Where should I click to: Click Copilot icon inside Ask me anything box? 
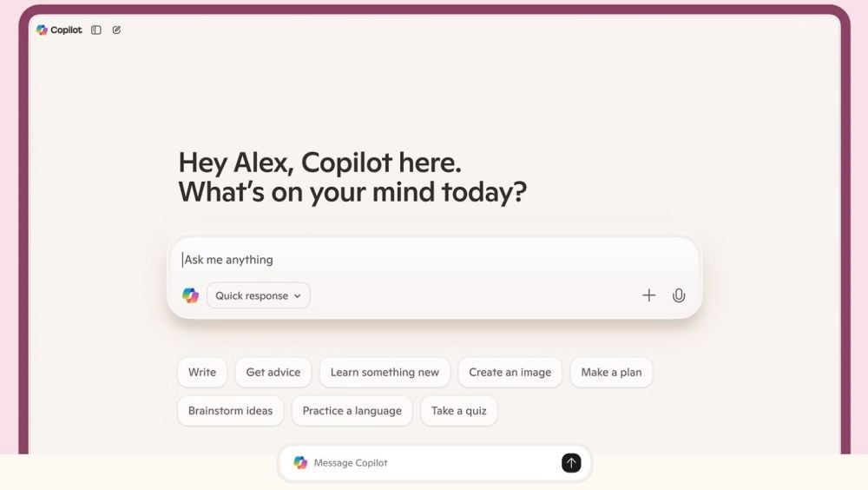coord(190,295)
